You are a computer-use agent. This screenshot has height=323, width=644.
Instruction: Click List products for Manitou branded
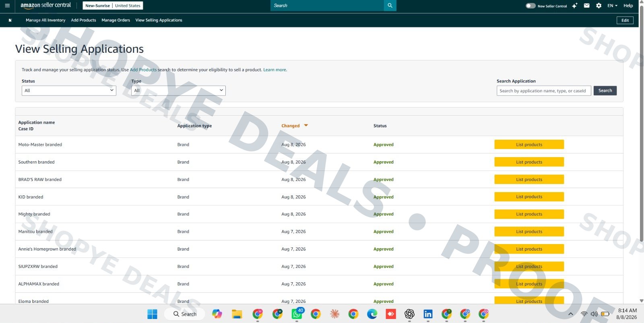(529, 232)
